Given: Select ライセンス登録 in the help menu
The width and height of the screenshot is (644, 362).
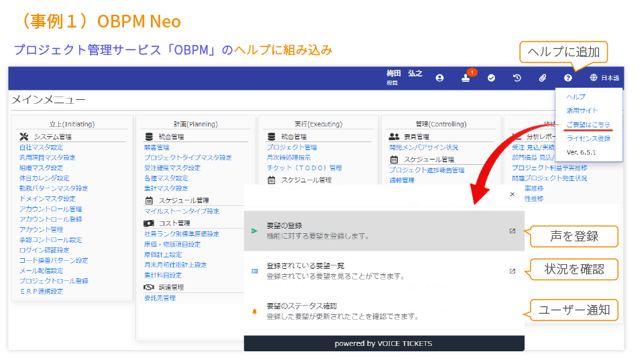Looking at the screenshot, I should (x=588, y=138).
